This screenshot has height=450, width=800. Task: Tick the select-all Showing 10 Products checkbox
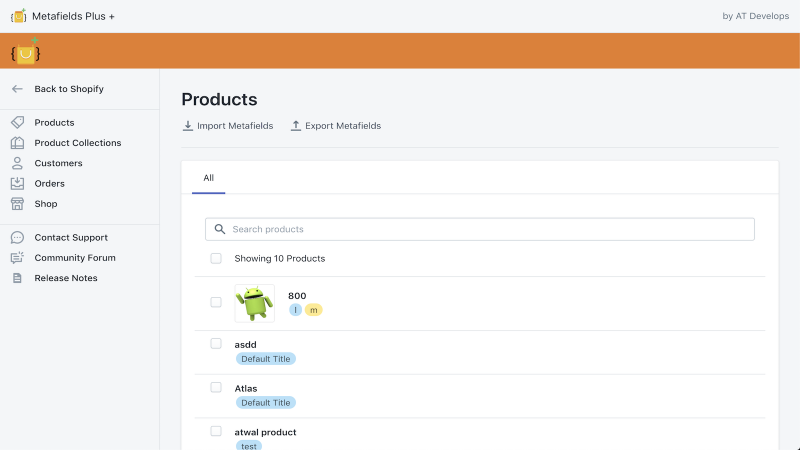[x=216, y=258]
